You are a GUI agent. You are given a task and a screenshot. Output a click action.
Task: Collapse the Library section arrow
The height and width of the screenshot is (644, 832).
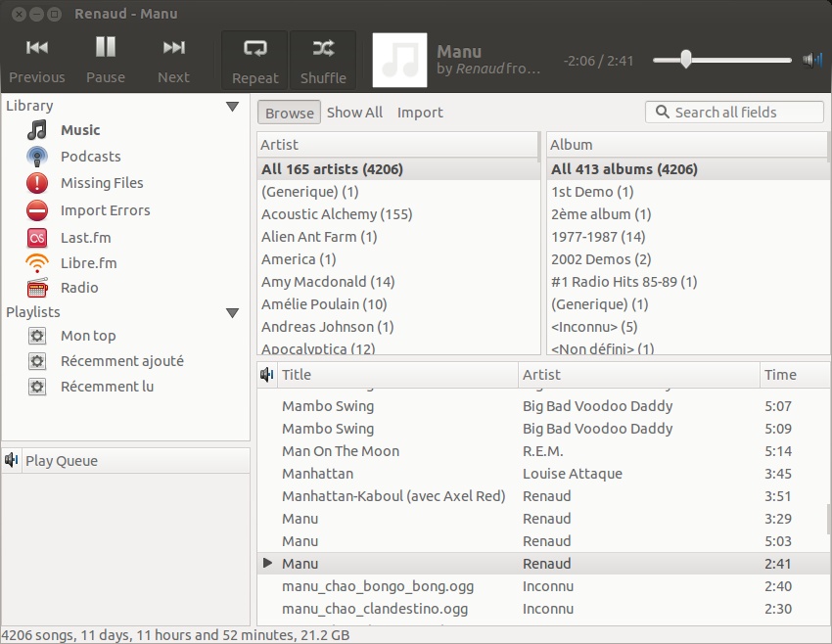click(232, 107)
